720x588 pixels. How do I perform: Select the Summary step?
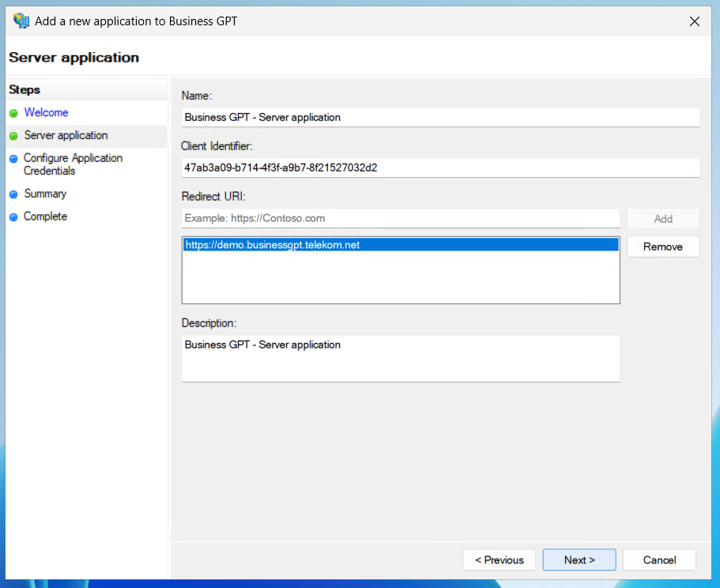point(45,194)
